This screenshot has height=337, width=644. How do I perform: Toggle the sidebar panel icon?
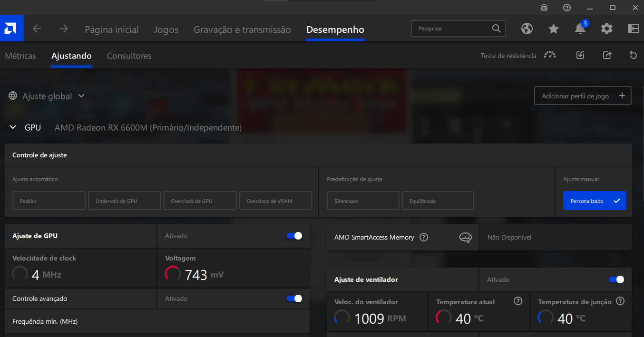[x=634, y=29]
